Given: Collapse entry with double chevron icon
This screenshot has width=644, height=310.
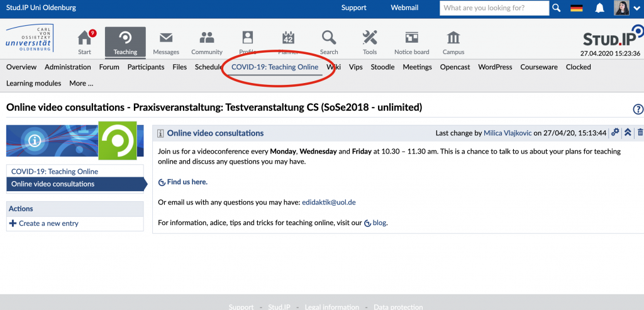Looking at the screenshot, I should (x=628, y=133).
